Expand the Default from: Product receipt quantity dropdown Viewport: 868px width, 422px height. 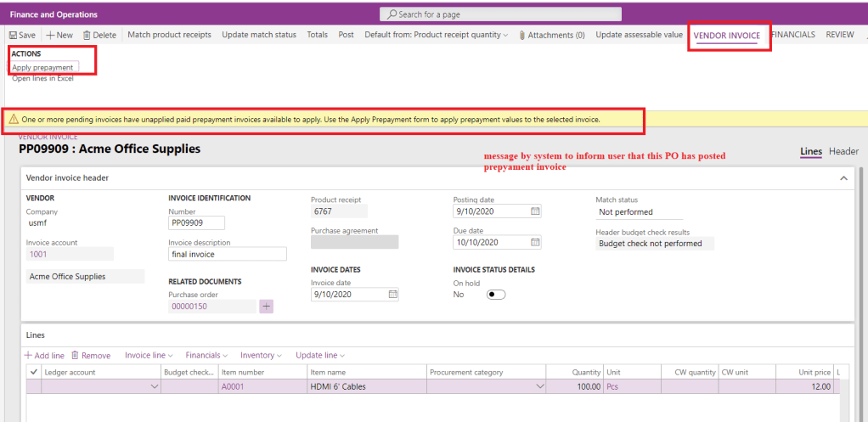pos(504,35)
